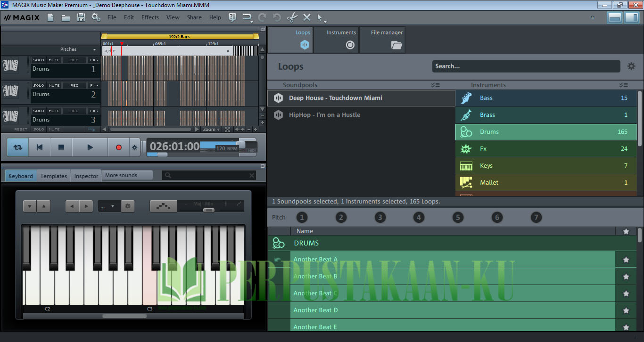Click in the loop Search field
This screenshot has width=644, height=342.
point(526,66)
